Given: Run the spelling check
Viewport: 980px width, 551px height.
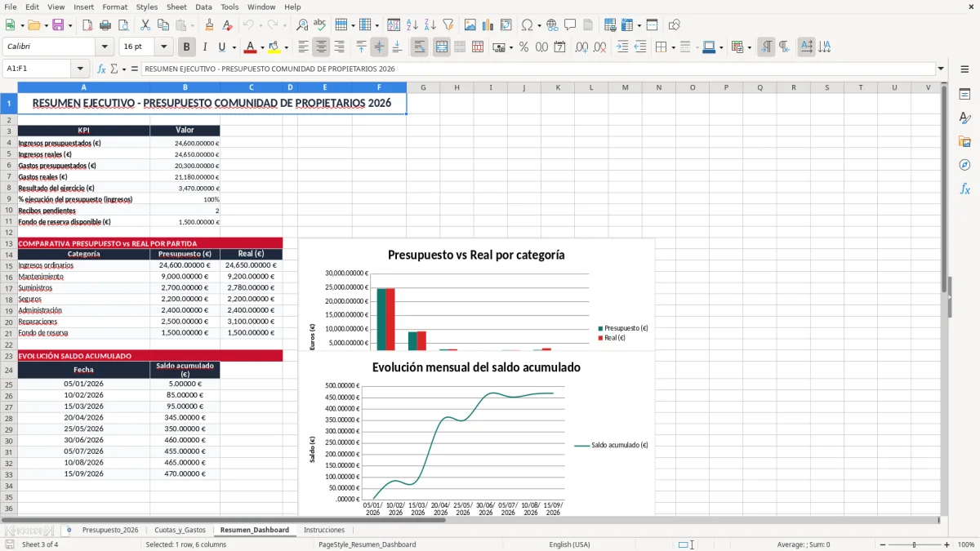Looking at the screenshot, I should coord(320,25).
